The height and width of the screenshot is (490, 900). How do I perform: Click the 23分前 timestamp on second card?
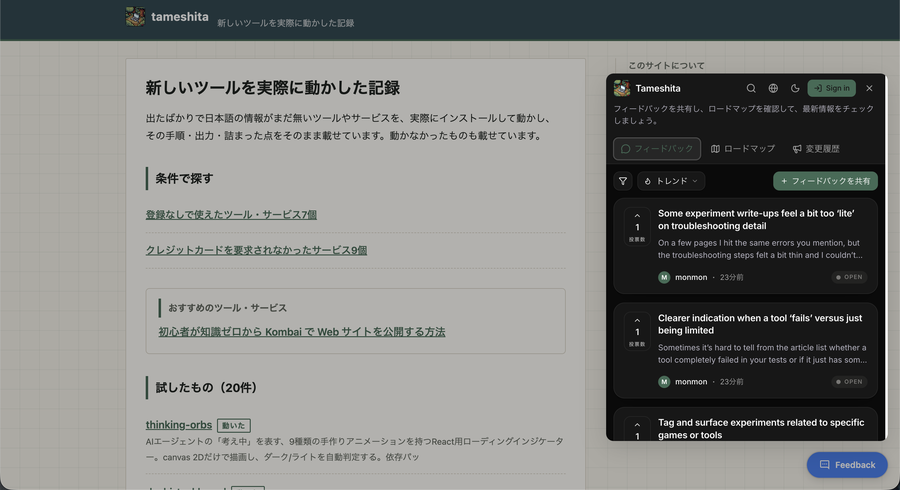pos(731,382)
